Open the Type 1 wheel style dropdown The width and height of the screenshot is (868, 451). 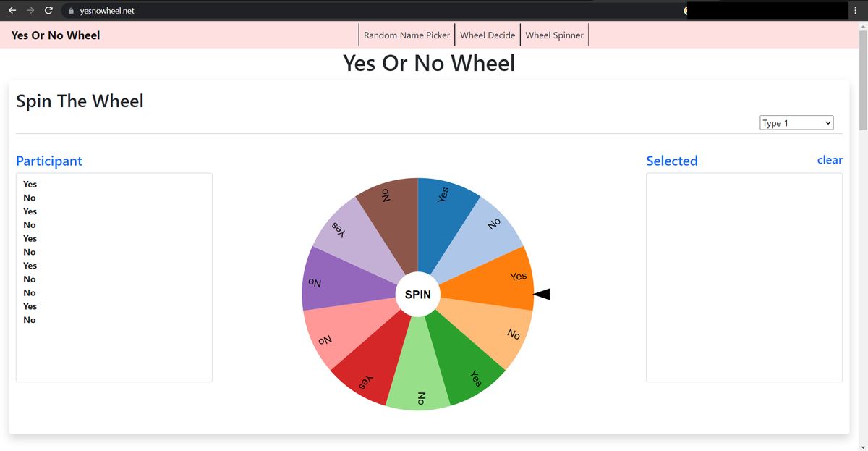click(x=796, y=122)
